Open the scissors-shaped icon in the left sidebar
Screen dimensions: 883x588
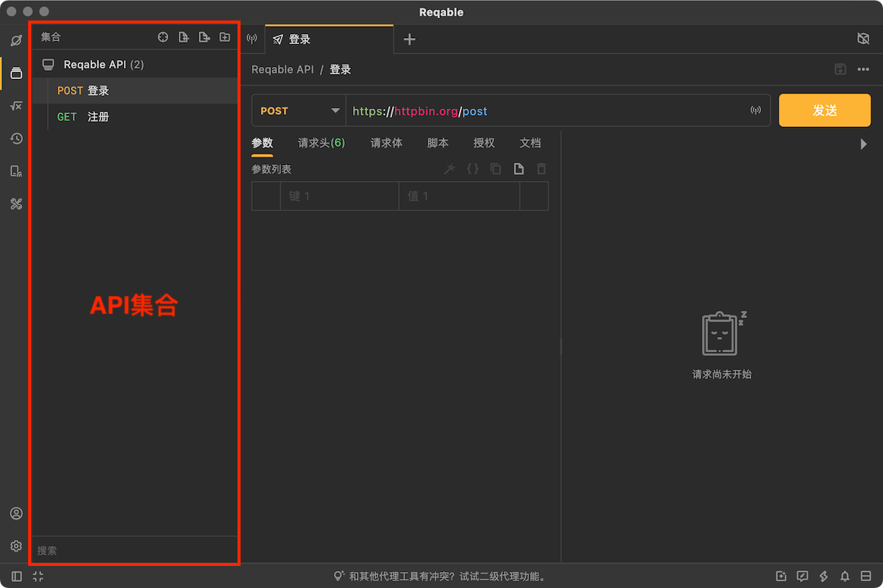pyautogui.click(x=16, y=204)
